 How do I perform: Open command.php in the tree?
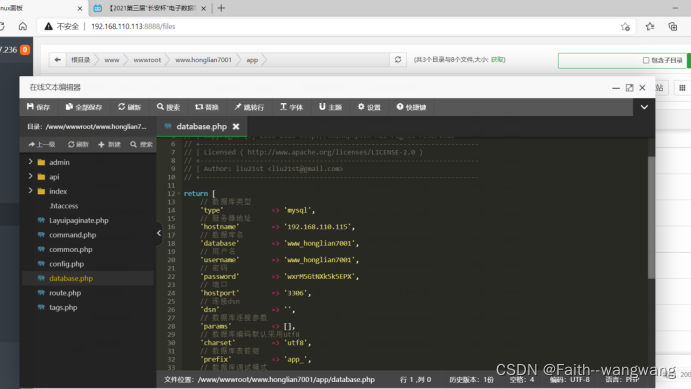(72, 235)
